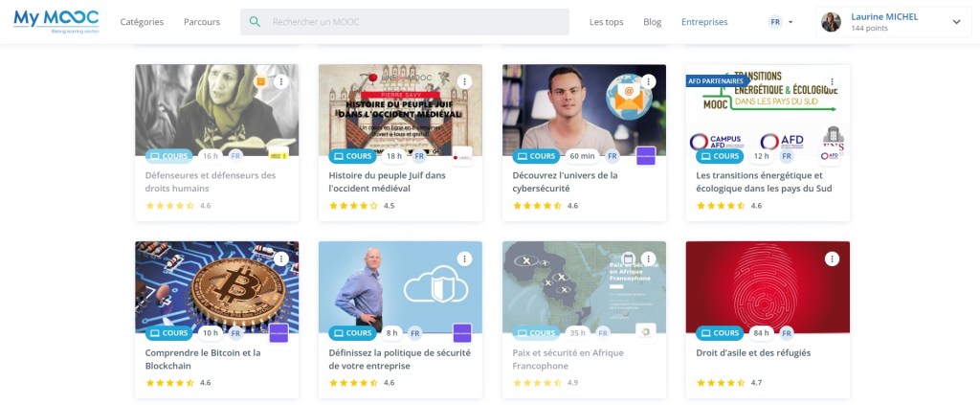980x405 pixels.
Task: Open three-dot menu on Bitcoin course card
Action: (280, 259)
